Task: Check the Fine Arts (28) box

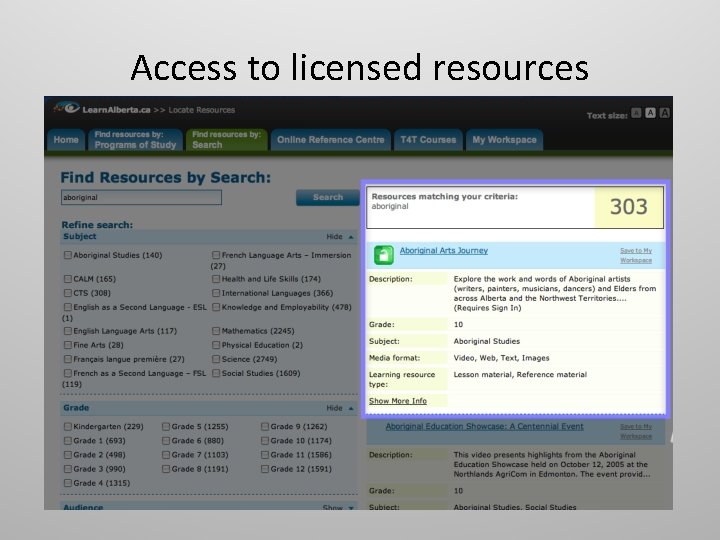Action: pyautogui.click(x=68, y=345)
